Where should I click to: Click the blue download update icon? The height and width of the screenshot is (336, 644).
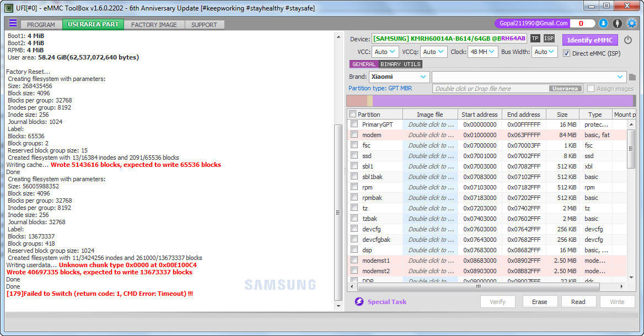click(603, 23)
